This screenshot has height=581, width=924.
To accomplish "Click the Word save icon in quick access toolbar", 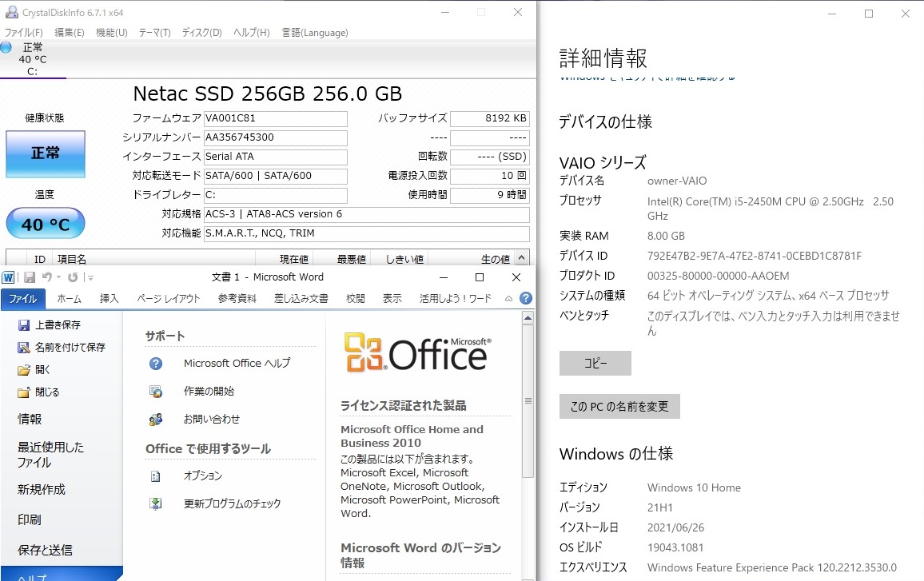I will tap(30, 277).
